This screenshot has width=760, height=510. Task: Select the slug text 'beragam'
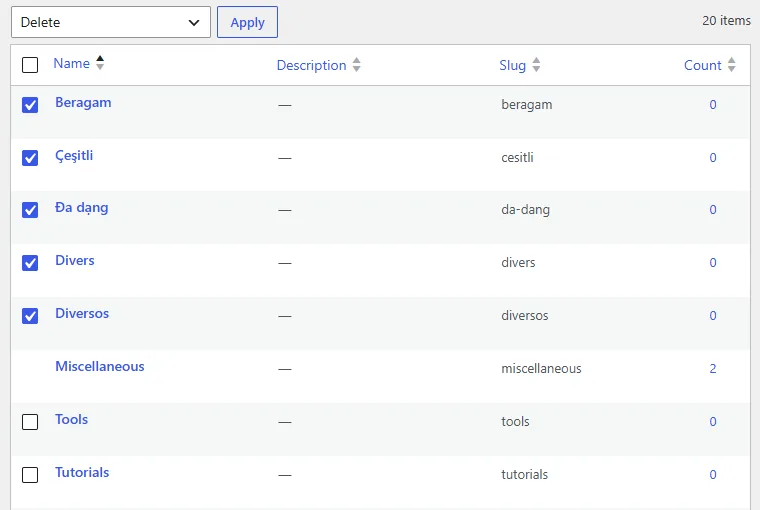pyautogui.click(x=526, y=105)
